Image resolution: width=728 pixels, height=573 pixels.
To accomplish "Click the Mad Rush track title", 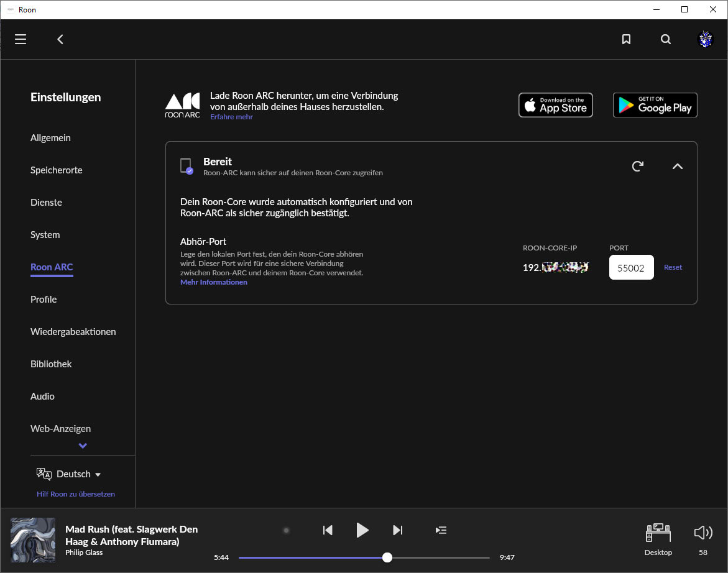I will 131,536.
